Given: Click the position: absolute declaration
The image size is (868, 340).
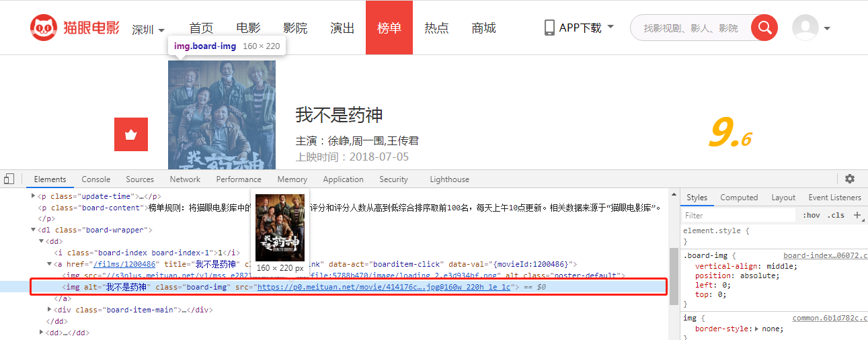Looking at the screenshot, I should (x=738, y=275).
